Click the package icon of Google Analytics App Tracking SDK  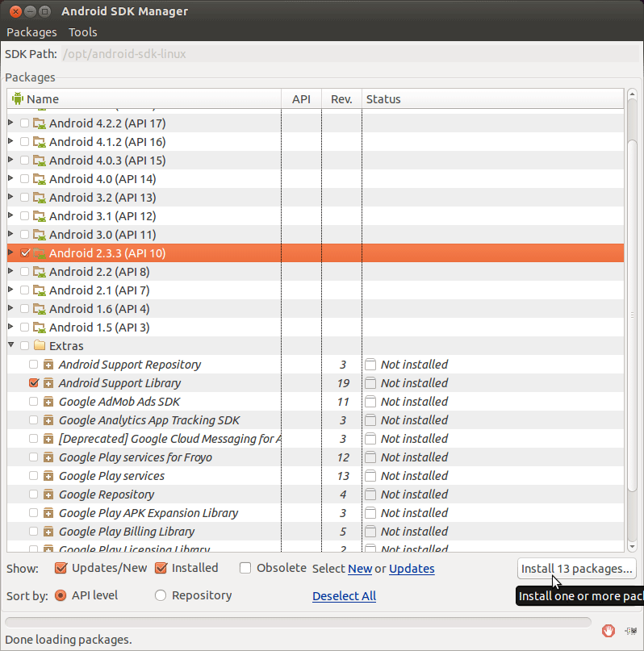tap(48, 420)
